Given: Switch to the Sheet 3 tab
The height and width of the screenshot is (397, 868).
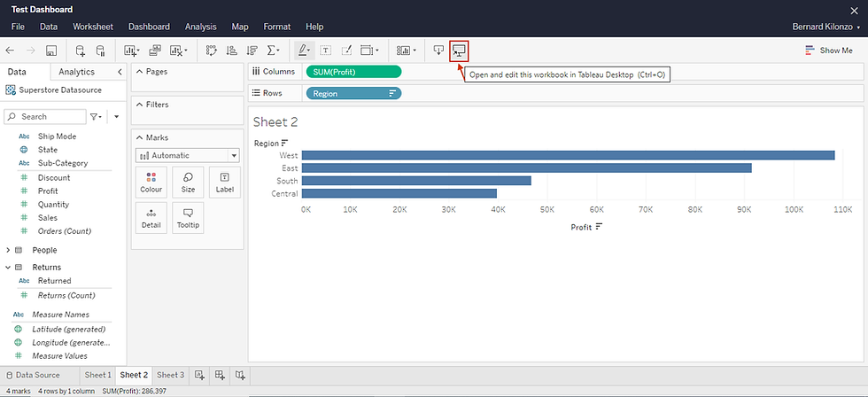Looking at the screenshot, I should [170, 375].
